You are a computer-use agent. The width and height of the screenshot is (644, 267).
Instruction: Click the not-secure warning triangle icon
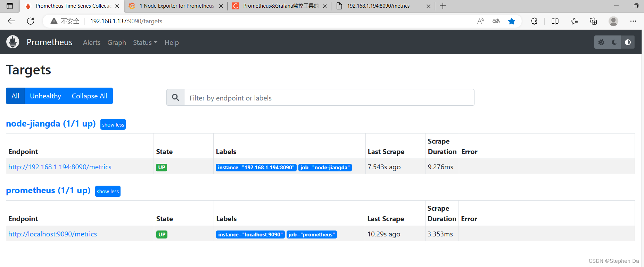click(54, 21)
